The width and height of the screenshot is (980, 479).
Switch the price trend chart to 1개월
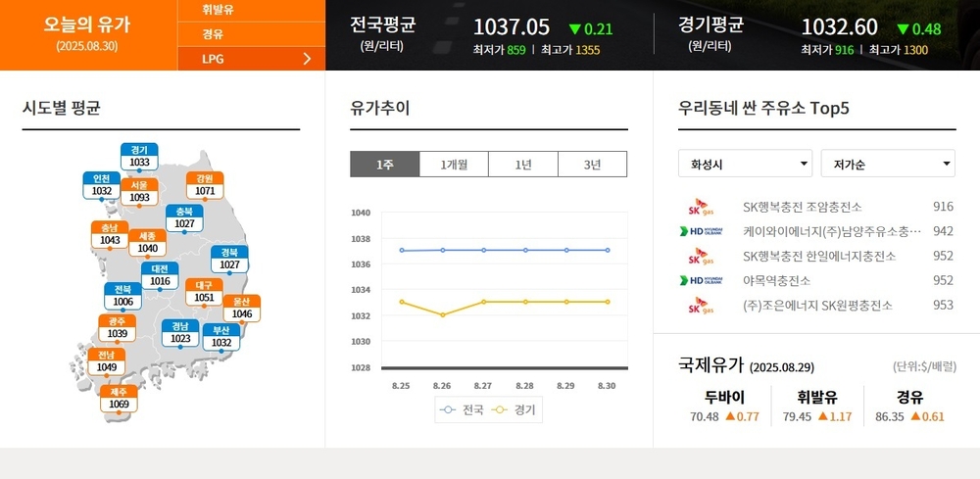point(454,165)
